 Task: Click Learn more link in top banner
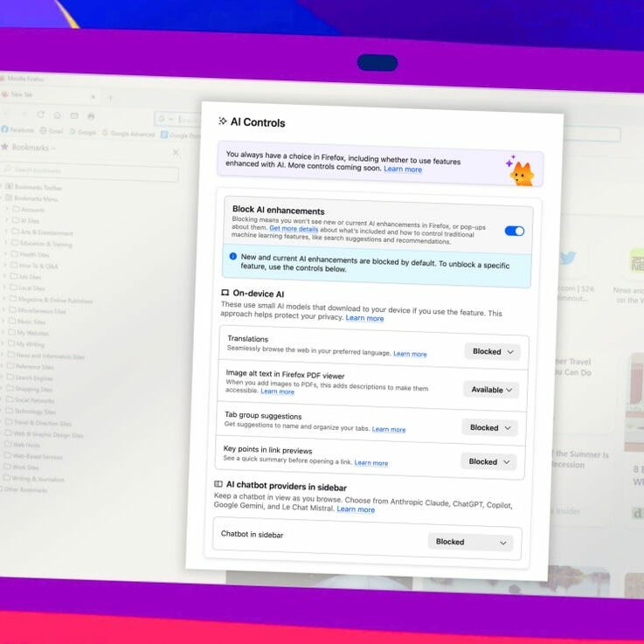(403, 170)
